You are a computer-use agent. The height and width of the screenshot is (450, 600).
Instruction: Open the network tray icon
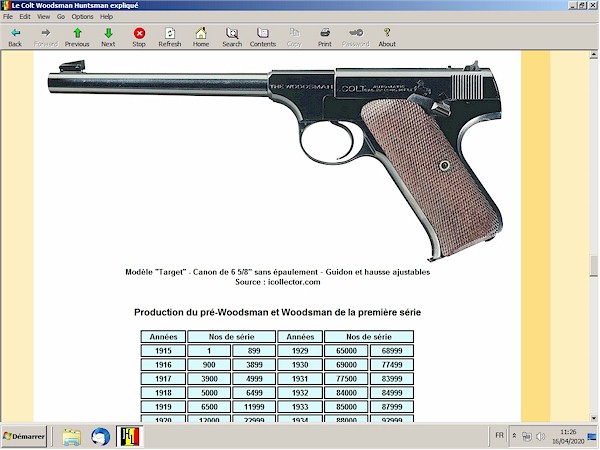527,436
